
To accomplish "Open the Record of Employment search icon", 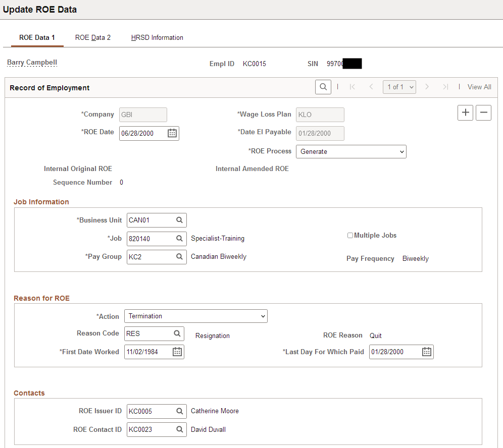I will 323,87.
